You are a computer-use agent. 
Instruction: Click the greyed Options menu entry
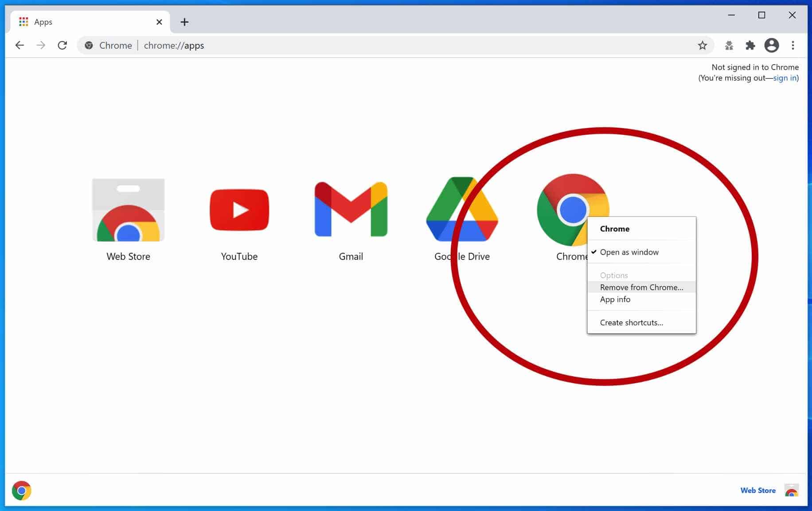tap(642, 275)
